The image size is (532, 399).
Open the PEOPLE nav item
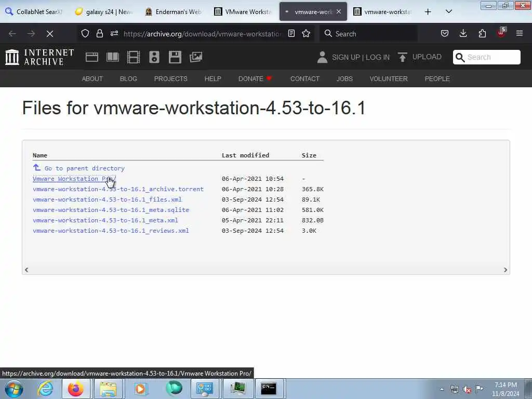click(x=437, y=79)
